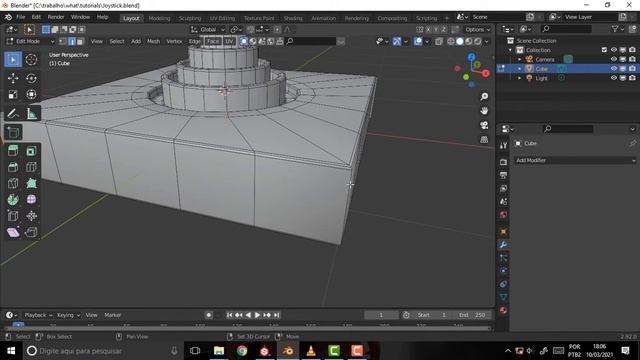Screen dimensions: 640x360
Task: Open the Keying dropdown
Action: pyautogui.click(x=68, y=315)
